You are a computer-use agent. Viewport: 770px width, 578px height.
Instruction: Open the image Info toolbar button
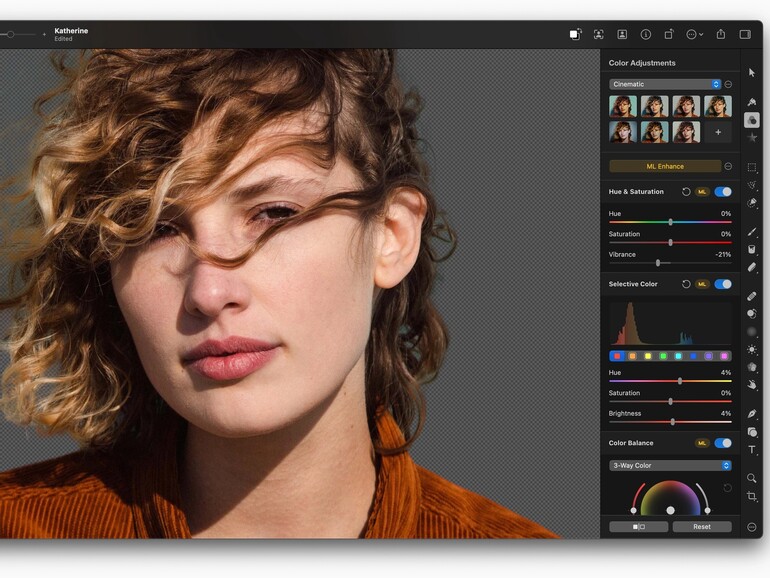point(646,34)
